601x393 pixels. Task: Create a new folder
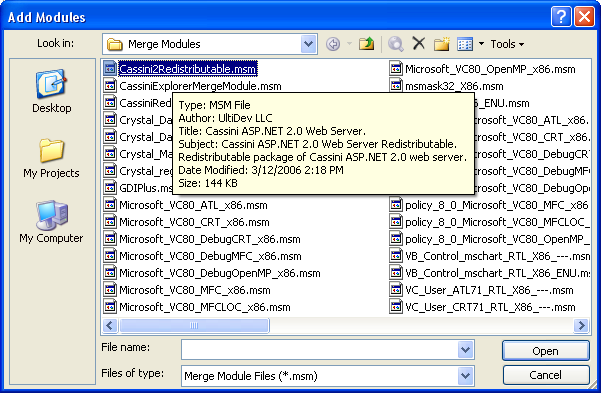pyautogui.click(x=442, y=44)
